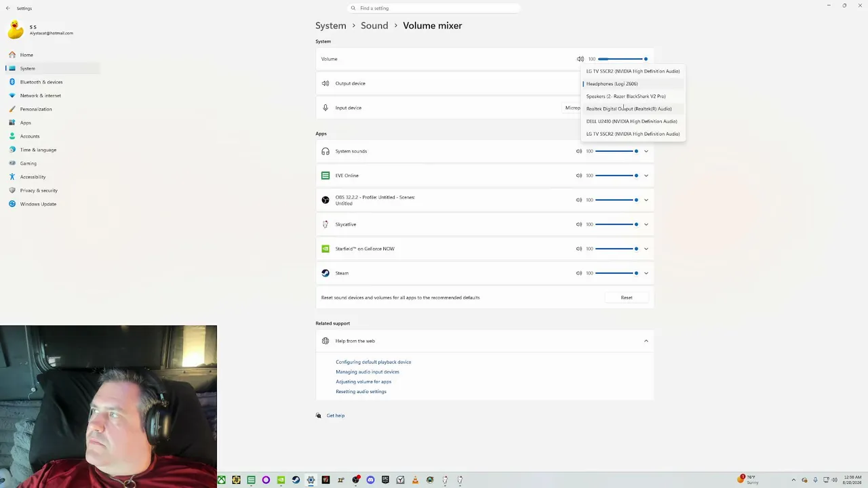This screenshot has height=488, width=868.
Task: Mute the Steam app in the mixer
Action: click(x=579, y=273)
